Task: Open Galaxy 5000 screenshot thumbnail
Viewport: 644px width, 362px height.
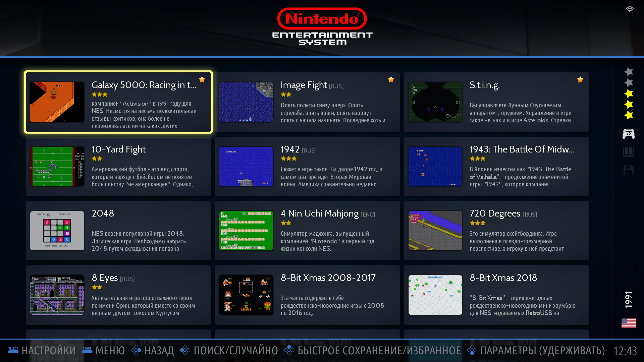Action: 57,102
